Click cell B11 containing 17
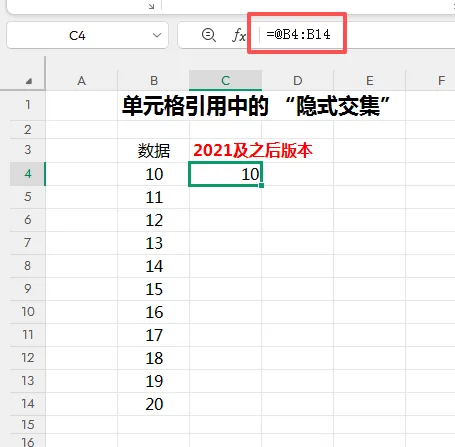 [154, 335]
